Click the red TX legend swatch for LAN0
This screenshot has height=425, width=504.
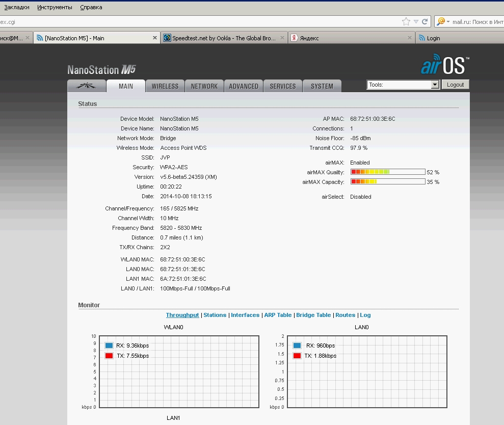point(297,356)
